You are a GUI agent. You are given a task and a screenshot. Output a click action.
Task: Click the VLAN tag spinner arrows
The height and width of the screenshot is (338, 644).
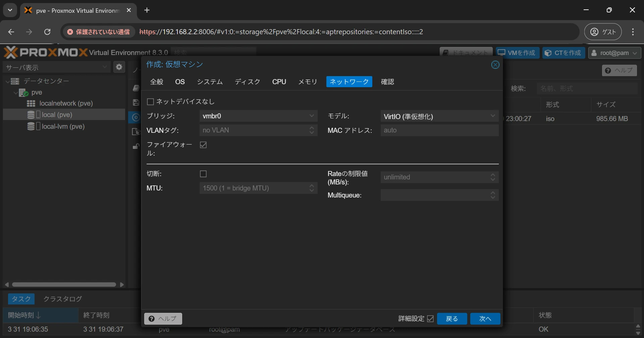(312, 130)
